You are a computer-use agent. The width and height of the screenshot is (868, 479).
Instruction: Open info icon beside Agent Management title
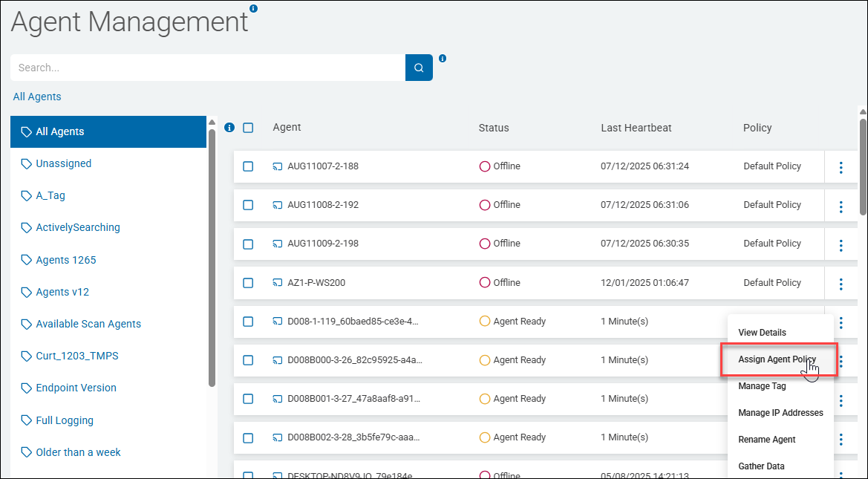tap(253, 8)
